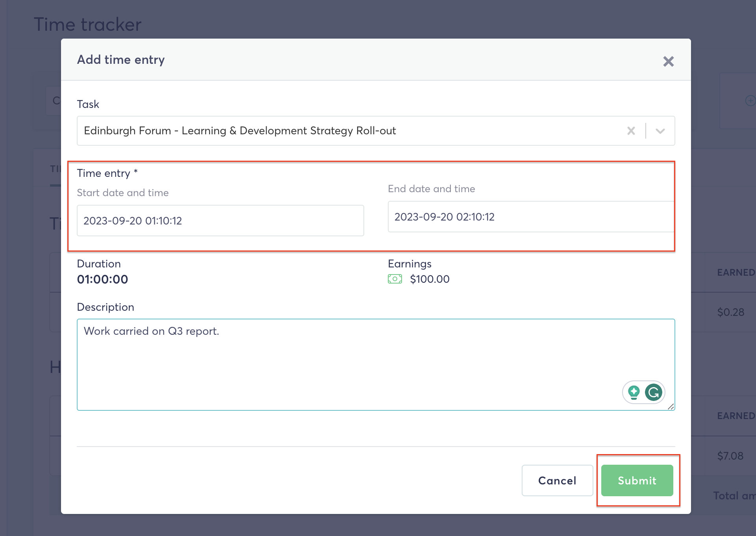Screen dimensions: 756x536
Task: Click the Time tracker page heading
Action: [87, 24]
